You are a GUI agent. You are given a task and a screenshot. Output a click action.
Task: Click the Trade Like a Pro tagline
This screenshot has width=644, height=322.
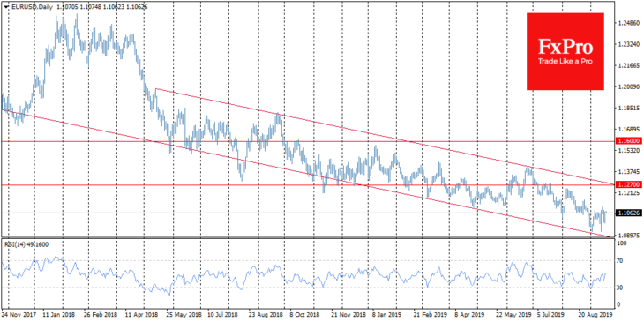(565, 62)
